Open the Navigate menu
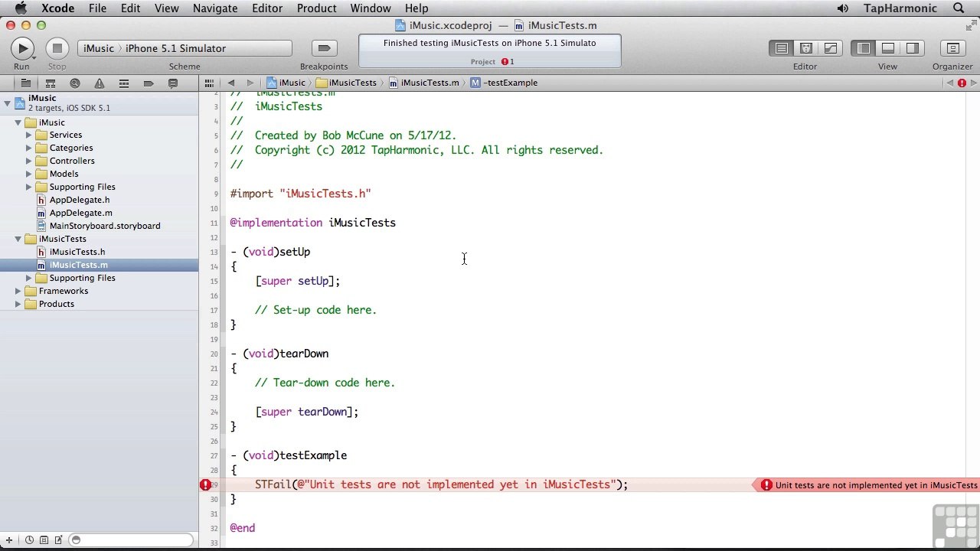This screenshot has height=551, width=980. click(215, 8)
